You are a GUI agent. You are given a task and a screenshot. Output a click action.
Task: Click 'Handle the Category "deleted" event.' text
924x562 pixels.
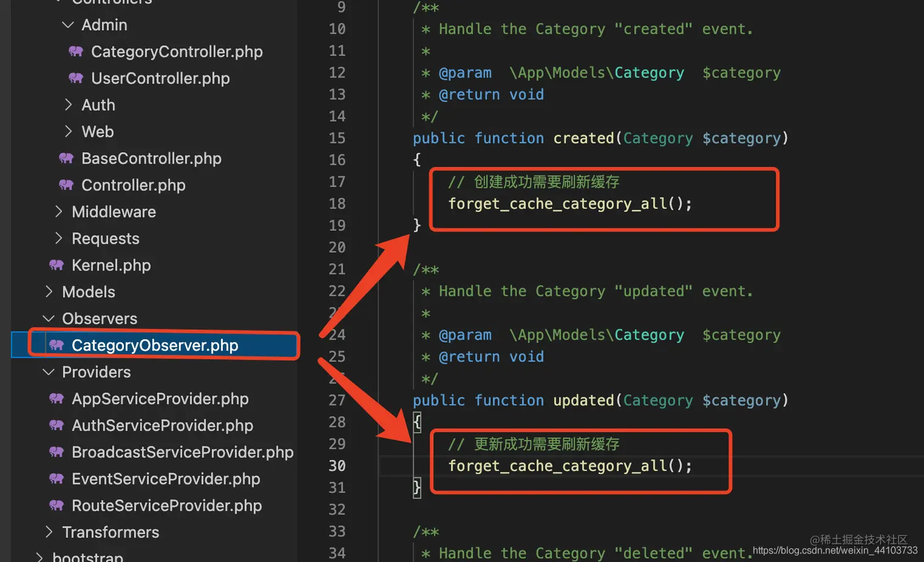(x=596, y=553)
